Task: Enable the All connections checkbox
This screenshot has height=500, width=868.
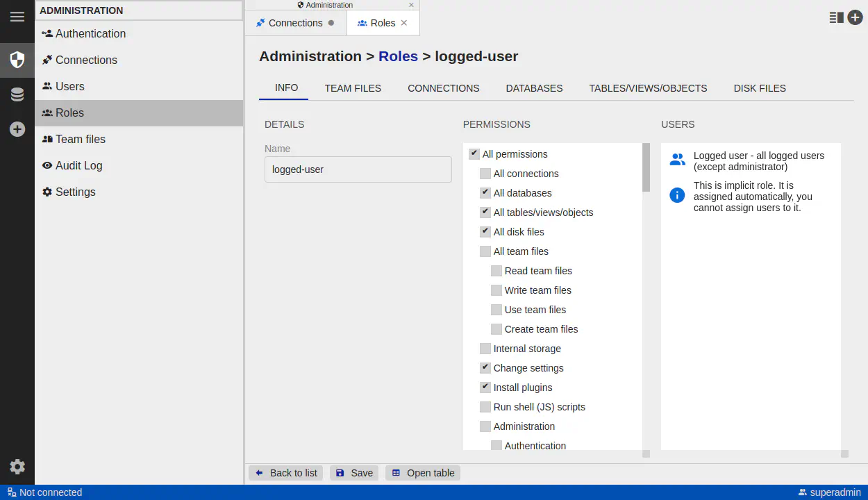Action: point(485,174)
